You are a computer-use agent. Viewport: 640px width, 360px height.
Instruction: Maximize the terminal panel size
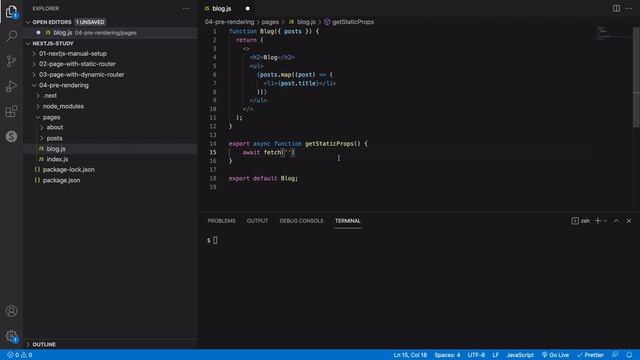(616, 221)
